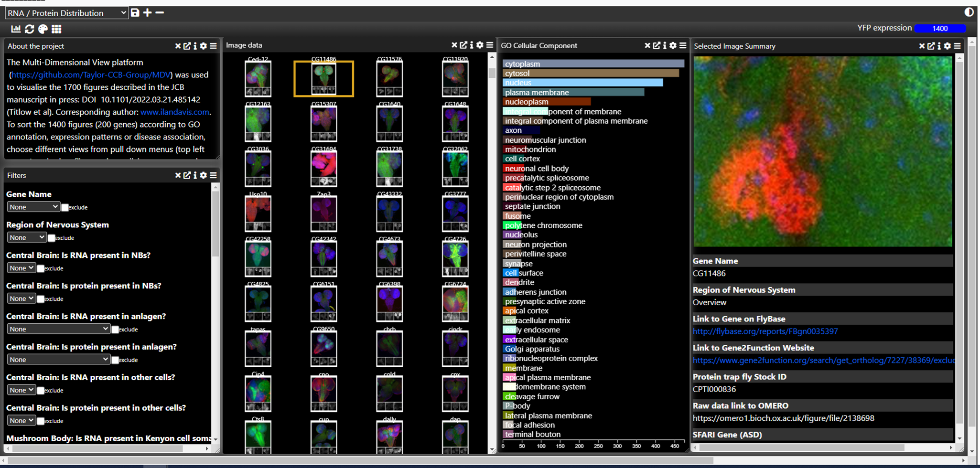Follow the www.ilandavis.com link

pyautogui.click(x=174, y=112)
